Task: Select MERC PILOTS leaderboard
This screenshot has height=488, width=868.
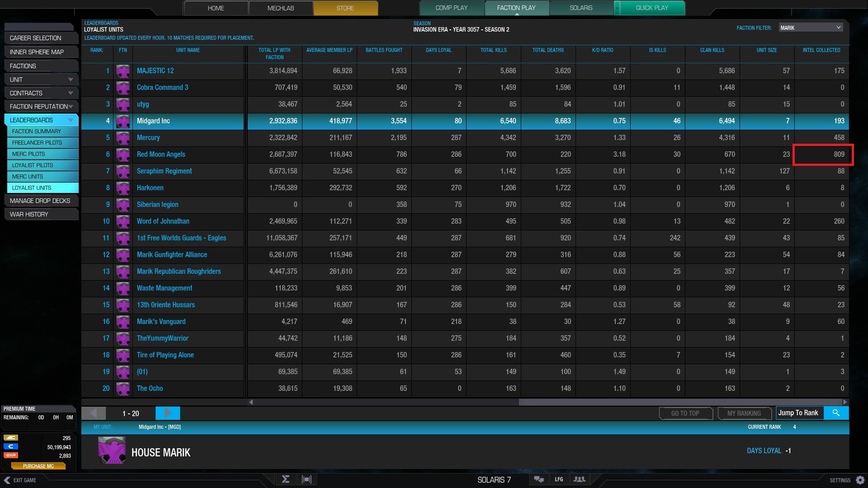Action: (43, 154)
